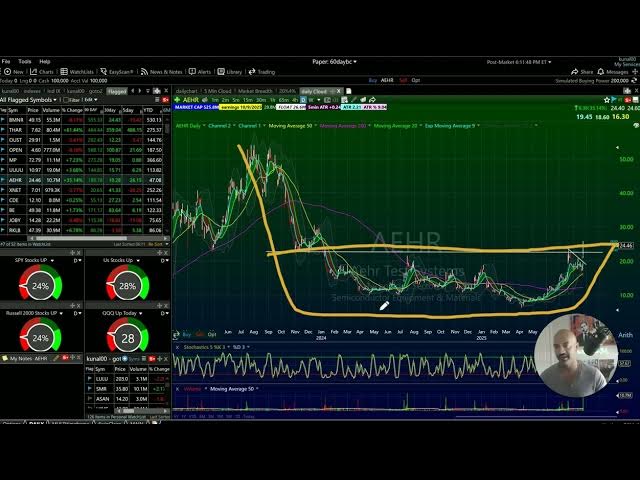The width and height of the screenshot is (640, 480).
Task: Toggle the flag on the AEHR row
Action: (x=3, y=180)
